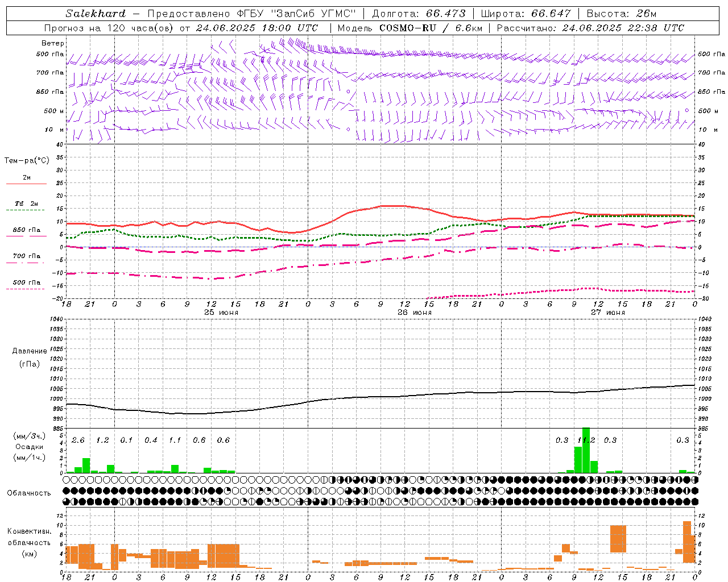Click the Ветер section label
728x582 pixels.
pos(53,43)
